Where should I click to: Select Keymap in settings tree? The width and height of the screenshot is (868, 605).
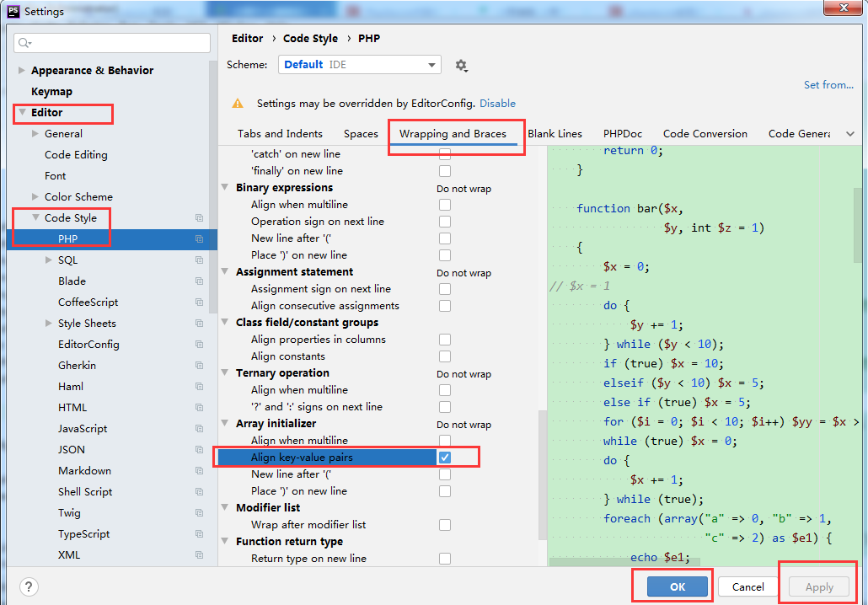pos(51,91)
